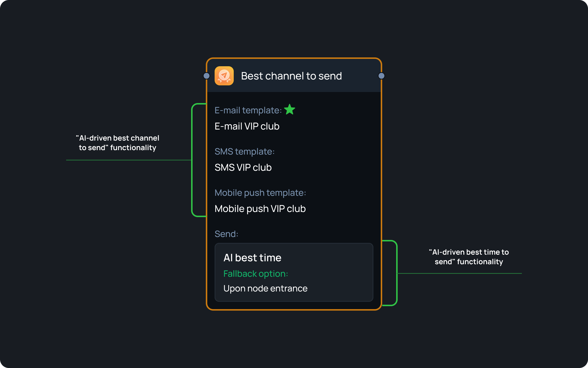Click the Mobile push template label
The height and width of the screenshot is (368, 588).
coord(260,193)
